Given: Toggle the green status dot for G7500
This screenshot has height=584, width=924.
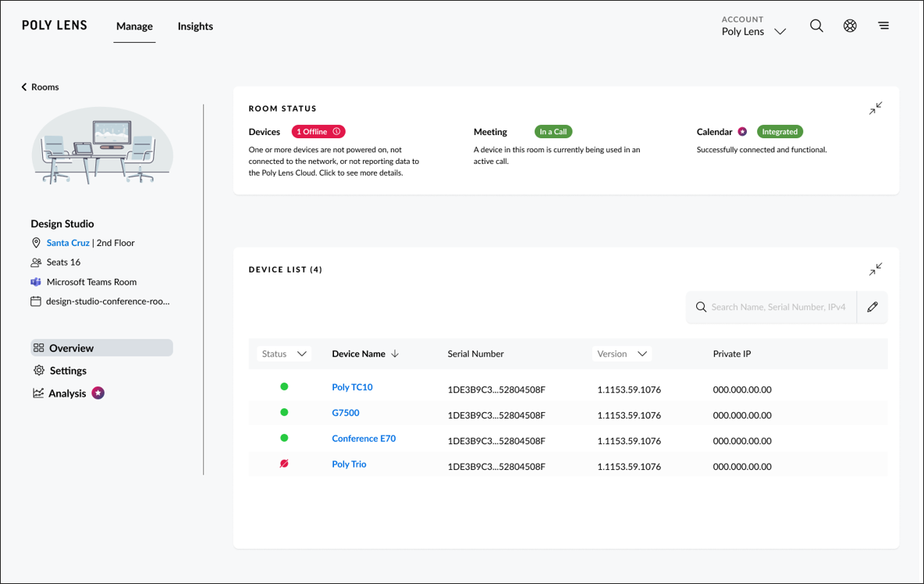Looking at the screenshot, I should coord(284,412).
